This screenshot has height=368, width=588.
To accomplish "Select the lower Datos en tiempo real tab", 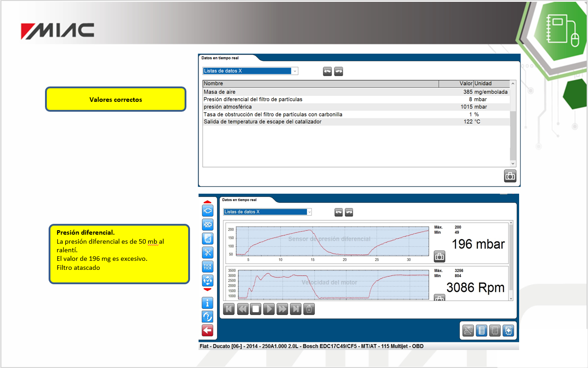I will click(240, 200).
